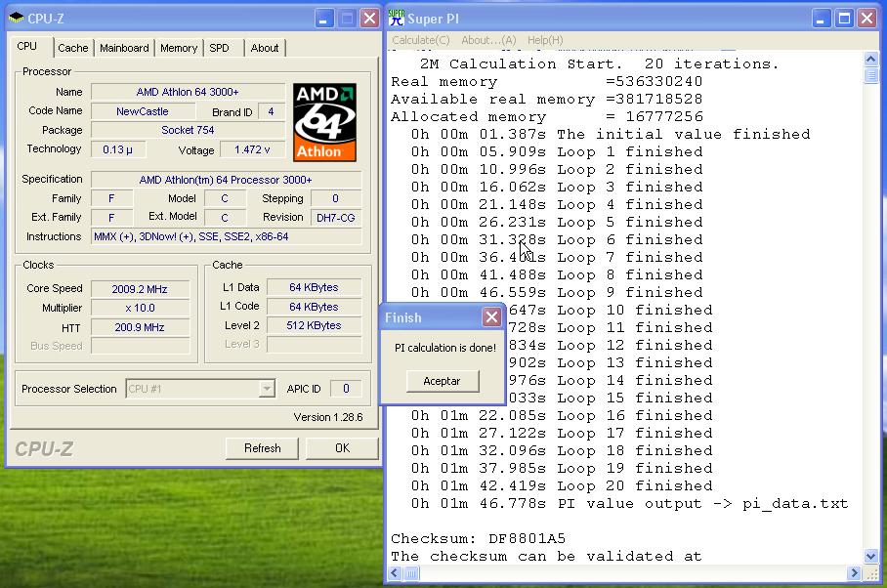The image size is (887, 588).
Task: Click the Refresh button in CPU-Z
Action: click(262, 448)
